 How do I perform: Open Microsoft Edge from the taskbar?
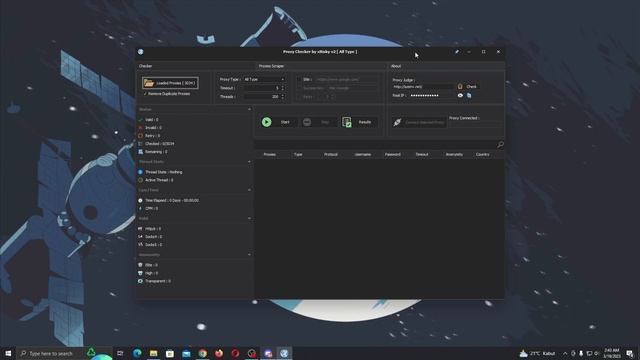tap(137, 353)
